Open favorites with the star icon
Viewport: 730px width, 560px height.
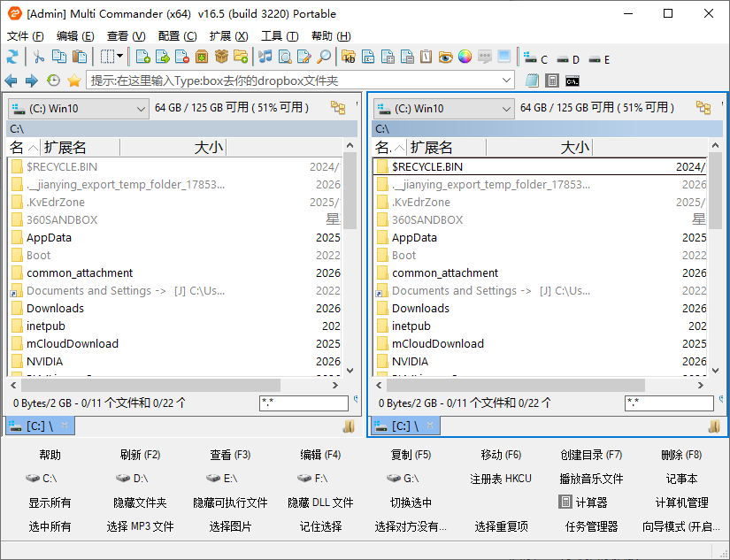click(74, 81)
